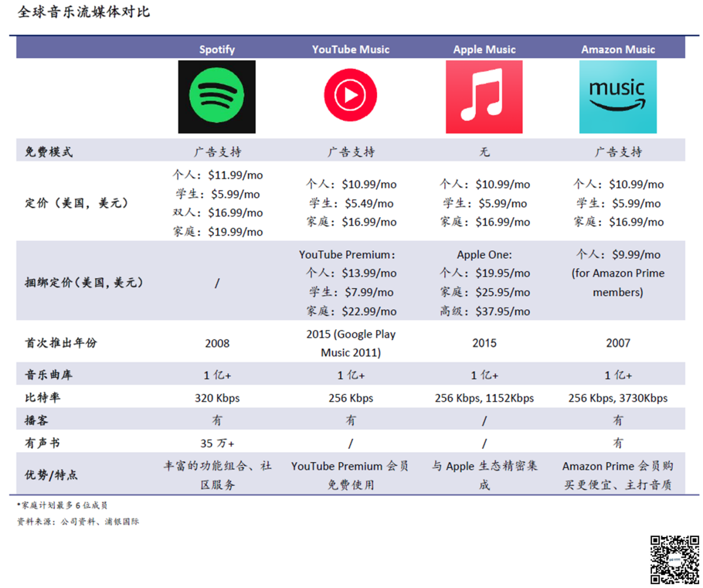Click Spotify price 双人: $16.99/mo

pos(218,213)
